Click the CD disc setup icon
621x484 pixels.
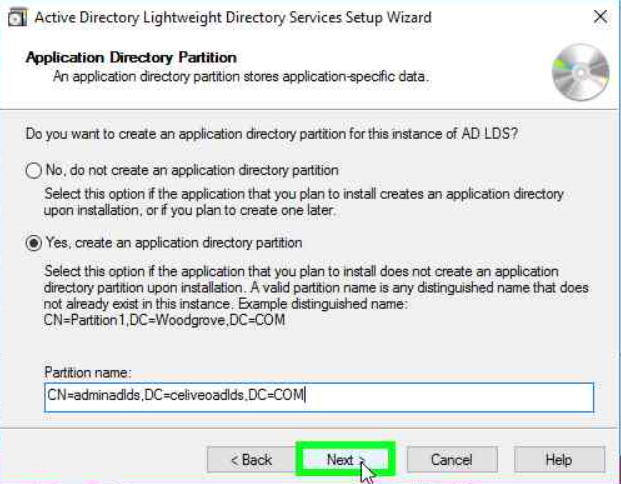(x=580, y=72)
